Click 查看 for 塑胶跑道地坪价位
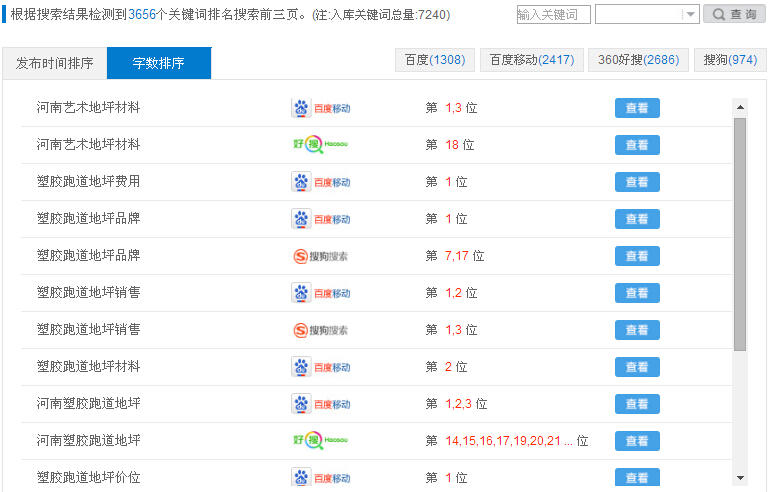This screenshot has height=492, width=771. pyautogui.click(x=637, y=477)
